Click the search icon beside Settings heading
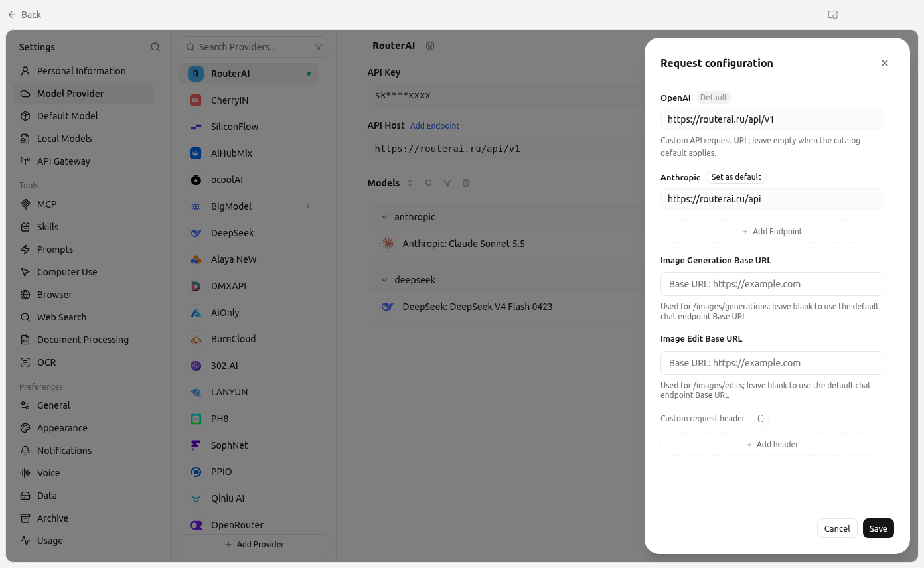This screenshot has height=568, width=924. click(x=155, y=47)
